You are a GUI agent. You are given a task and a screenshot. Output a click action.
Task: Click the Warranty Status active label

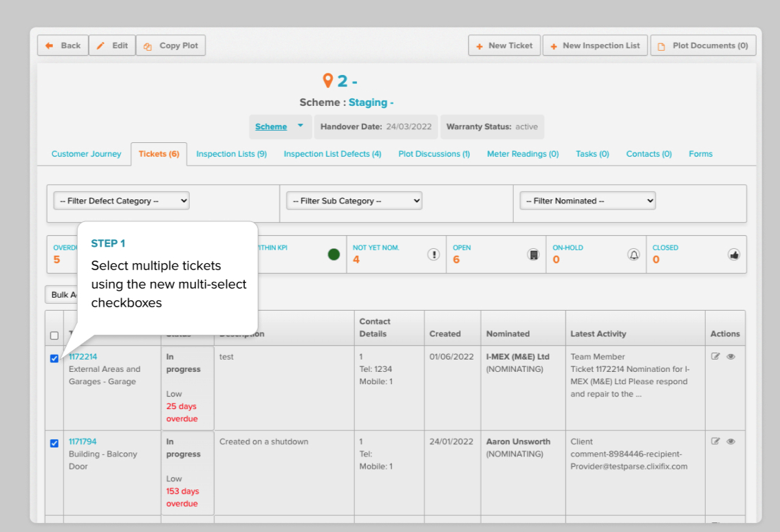492,126
